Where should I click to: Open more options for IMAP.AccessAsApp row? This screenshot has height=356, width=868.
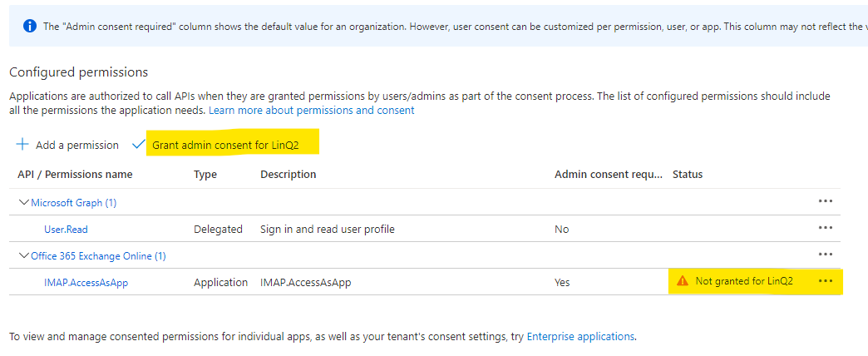(825, 281)
